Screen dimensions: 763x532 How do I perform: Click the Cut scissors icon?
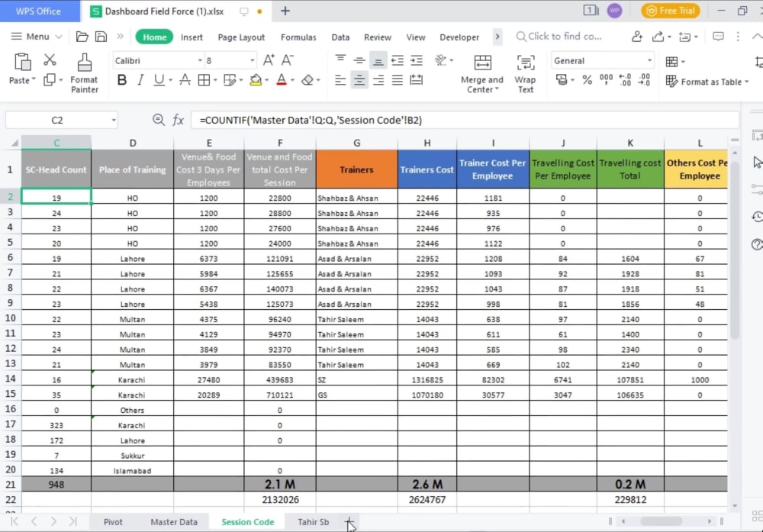click(50, 60)
